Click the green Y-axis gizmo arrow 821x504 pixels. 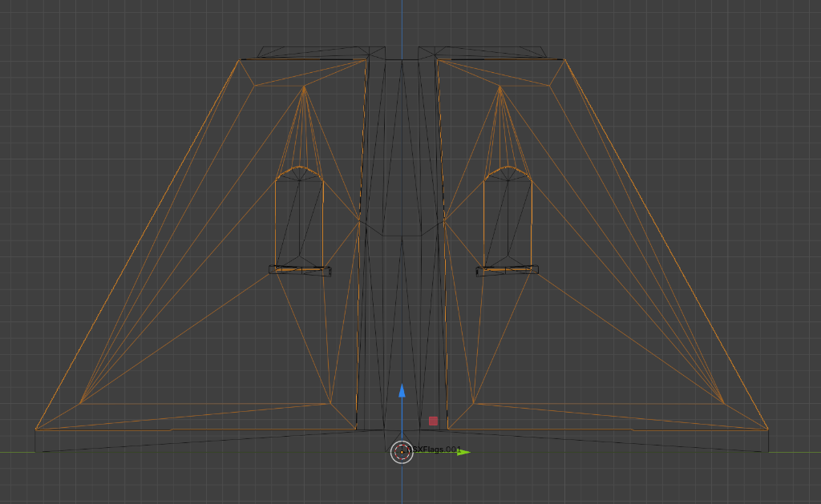pyautogui.click(x=463, y=452)
